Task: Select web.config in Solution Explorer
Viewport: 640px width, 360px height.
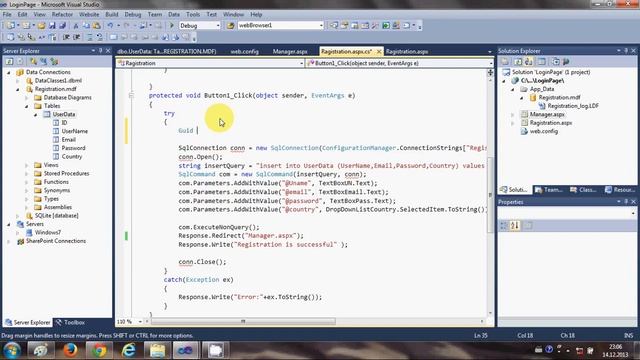Action: pos(544,131)
